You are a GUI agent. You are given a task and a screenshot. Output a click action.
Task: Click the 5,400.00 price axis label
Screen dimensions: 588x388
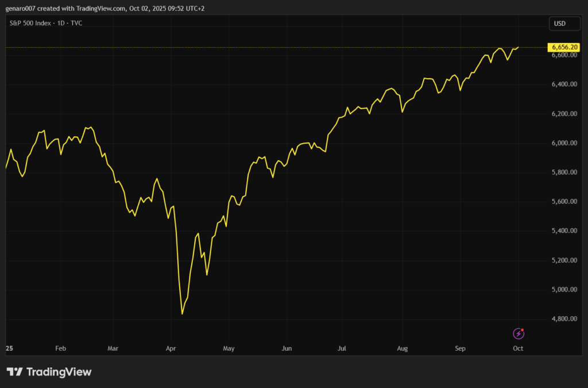(563, 231)
